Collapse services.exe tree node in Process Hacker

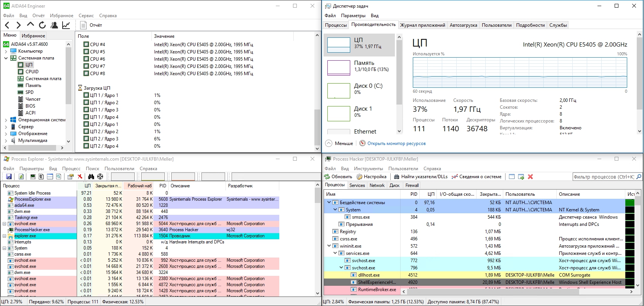[x=335, y=253]
